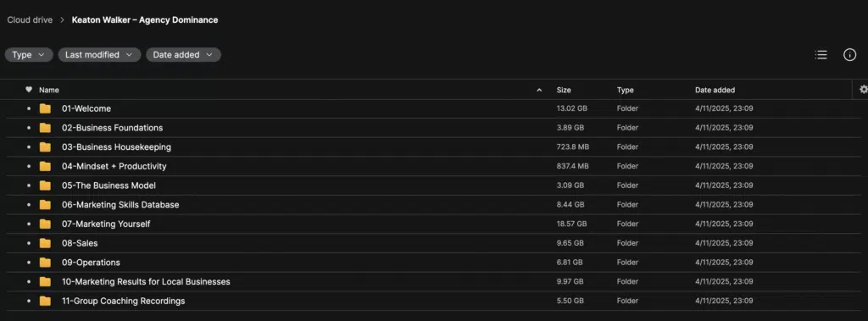The height and width of the screenshot is (321, 868).
Task: Go to Cloud drive breadcrumb link
Action: pos(30,20)
